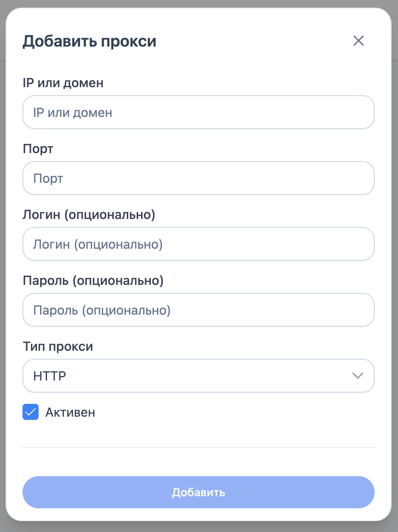
Task: Select the "Логин (опционально)" text box
Action: 199,244
